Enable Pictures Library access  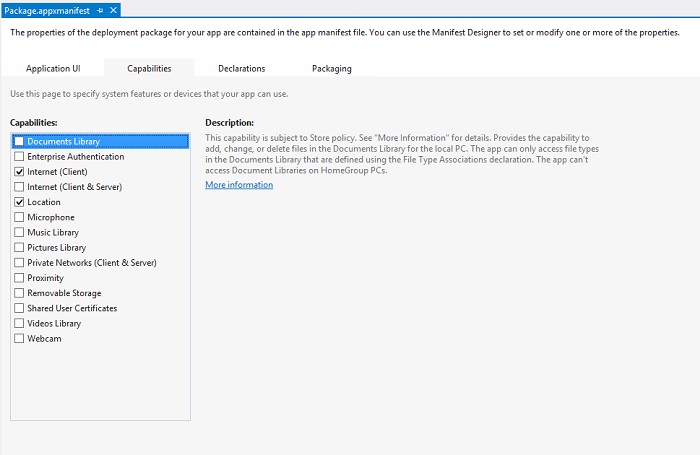(x=19, y=247)
